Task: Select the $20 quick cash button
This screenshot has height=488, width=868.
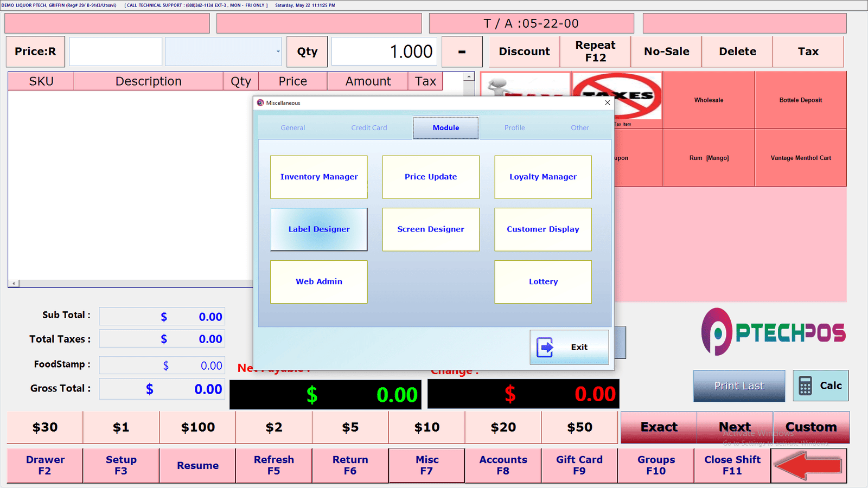Action: (503, 427)
